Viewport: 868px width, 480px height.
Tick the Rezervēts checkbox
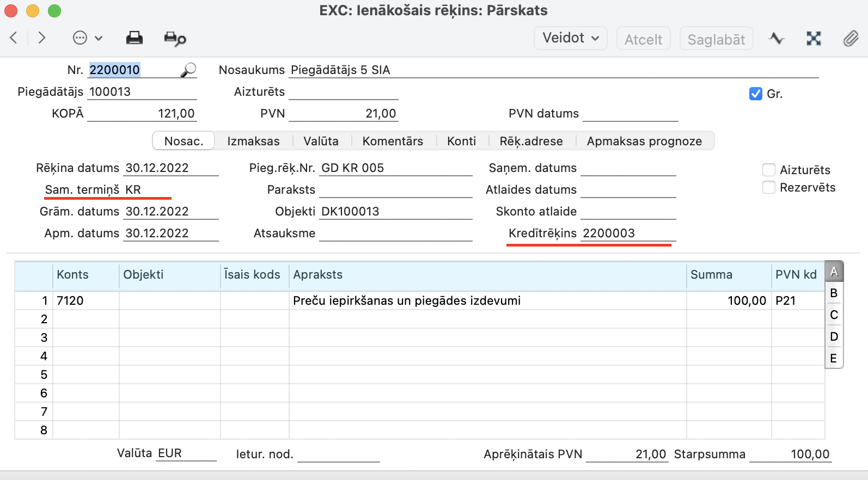point(769,188)
